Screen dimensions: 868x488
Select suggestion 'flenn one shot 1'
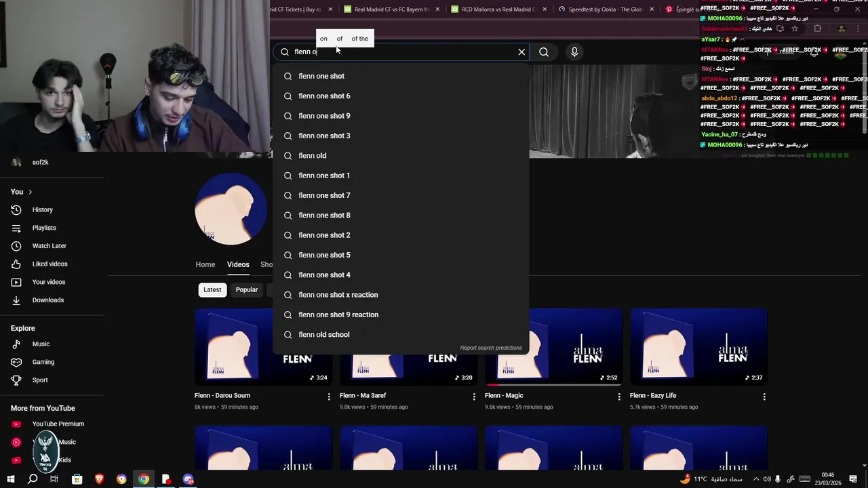coord(401,176)
